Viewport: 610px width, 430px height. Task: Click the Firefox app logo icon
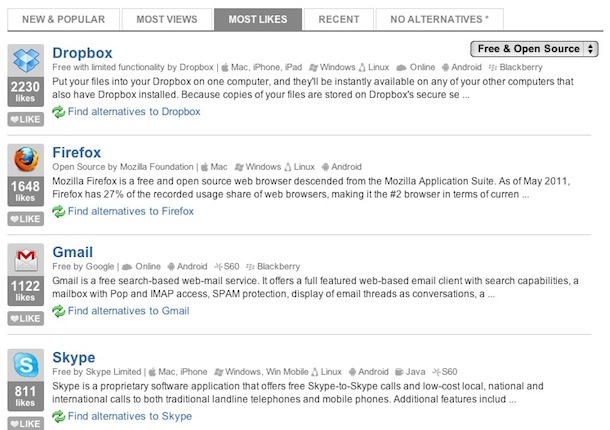25,161
